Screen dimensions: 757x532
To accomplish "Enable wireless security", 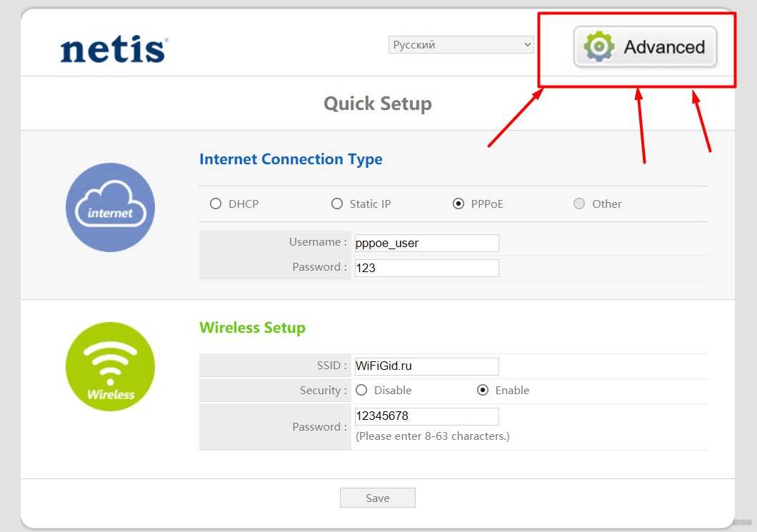I will (483, 391).
